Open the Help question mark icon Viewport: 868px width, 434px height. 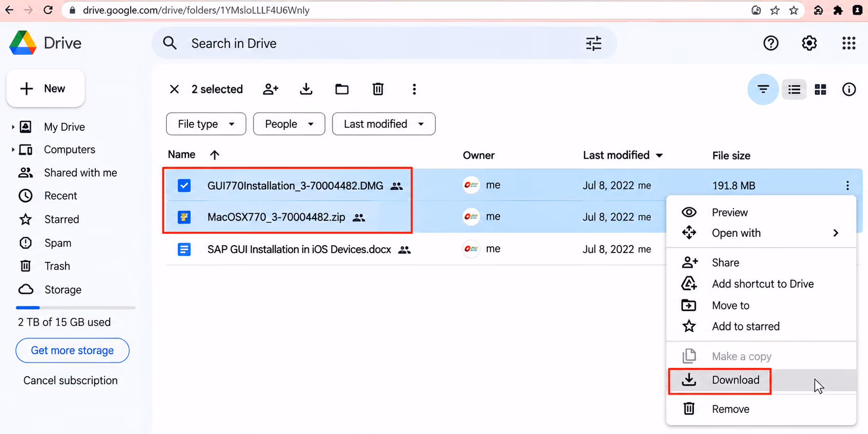pyautogui.click(x=771, y=43)
